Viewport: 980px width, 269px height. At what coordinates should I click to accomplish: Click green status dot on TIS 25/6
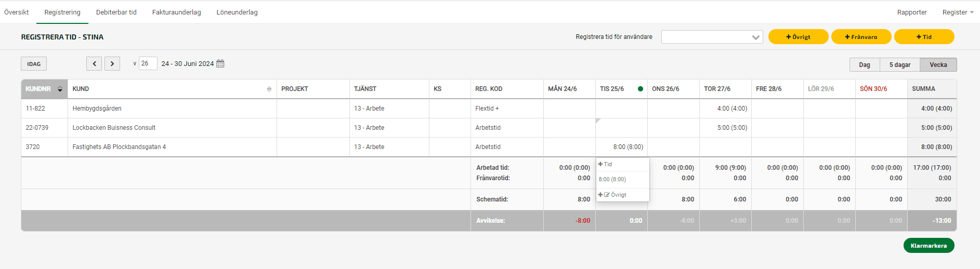point(641,89)
